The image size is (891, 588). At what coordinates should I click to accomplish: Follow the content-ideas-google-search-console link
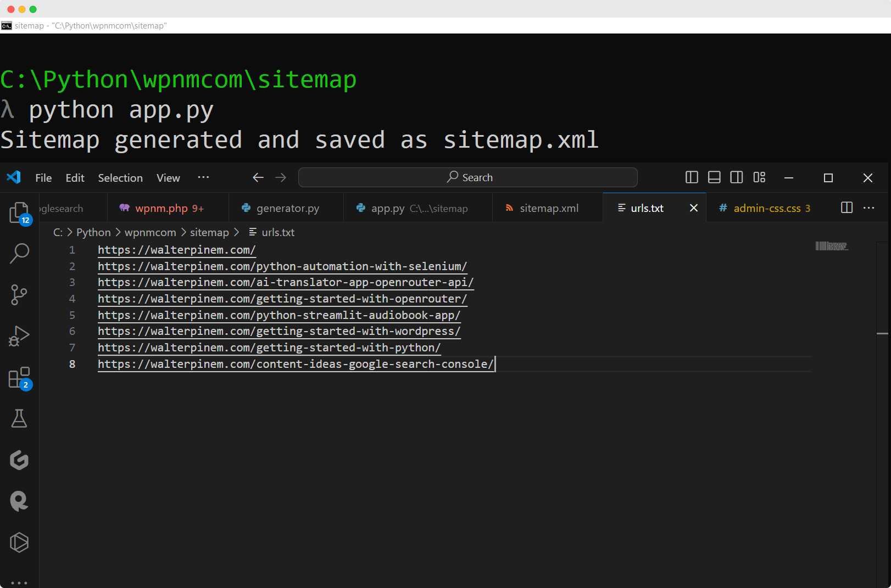coord(296,364)
